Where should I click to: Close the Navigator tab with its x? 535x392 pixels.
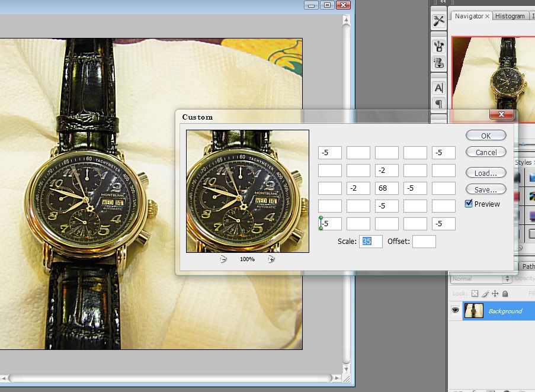(487, 16)
